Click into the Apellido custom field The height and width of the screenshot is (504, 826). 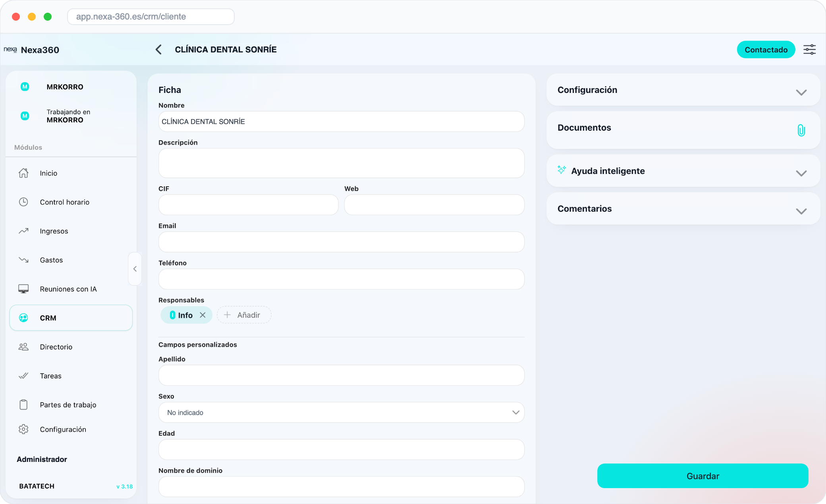tap(341, 375)
